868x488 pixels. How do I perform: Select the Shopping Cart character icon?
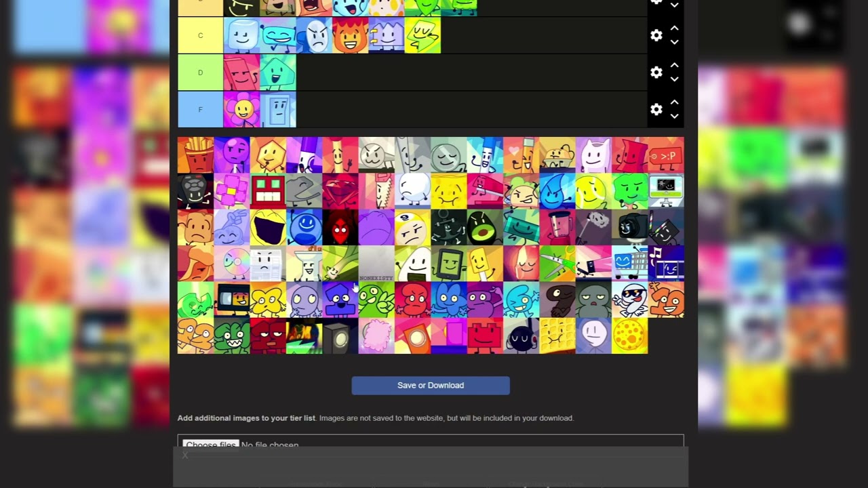629,264
